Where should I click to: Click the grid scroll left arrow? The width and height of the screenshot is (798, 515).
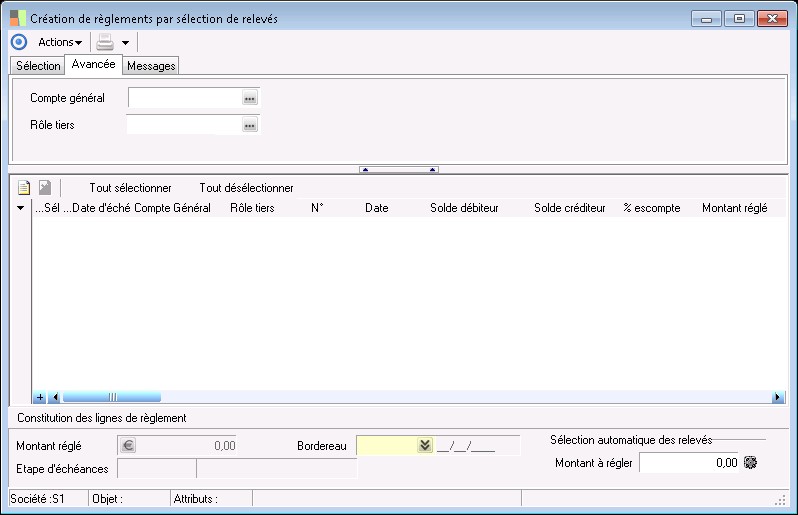[55, 397]
